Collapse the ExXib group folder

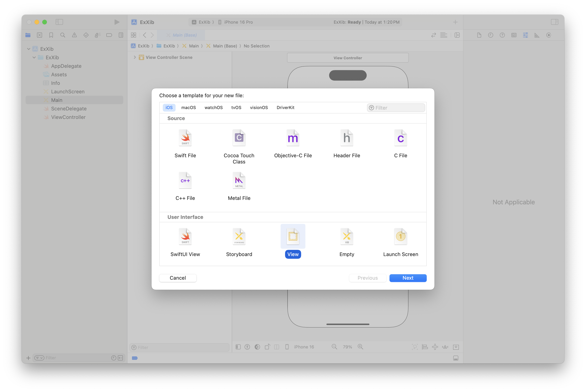(x=34, y=58)
